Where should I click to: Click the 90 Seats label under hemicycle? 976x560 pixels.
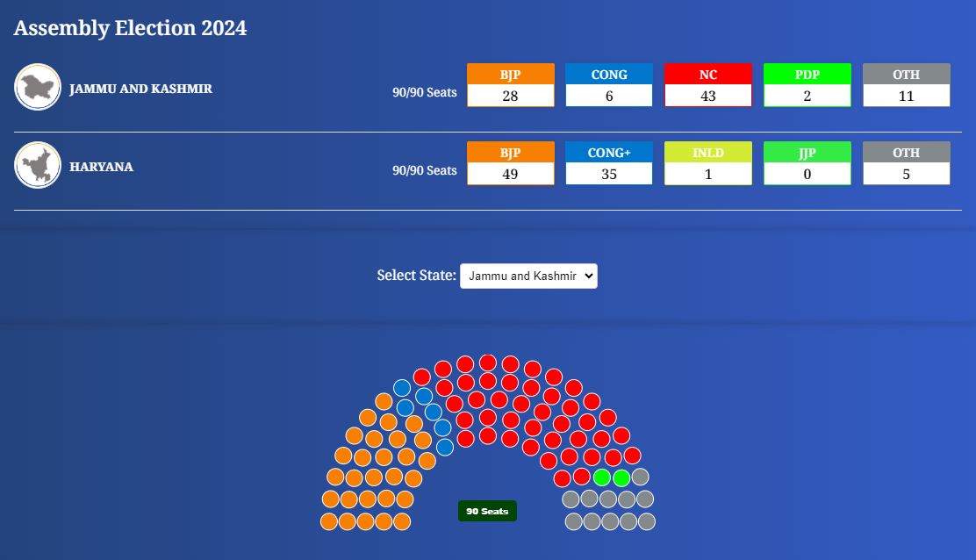(x=487, y=511)
